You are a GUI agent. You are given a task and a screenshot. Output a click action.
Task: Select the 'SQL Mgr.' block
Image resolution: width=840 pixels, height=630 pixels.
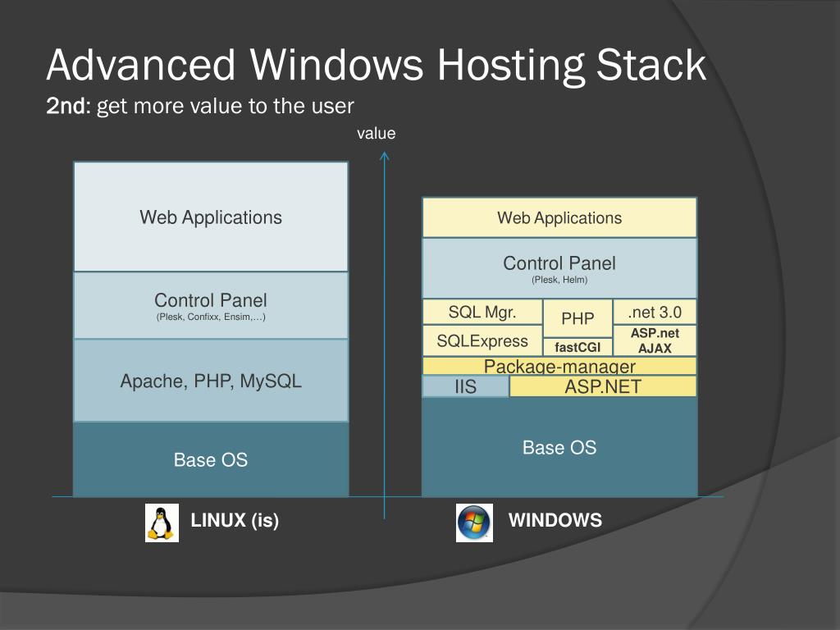[x=482, y=312]
